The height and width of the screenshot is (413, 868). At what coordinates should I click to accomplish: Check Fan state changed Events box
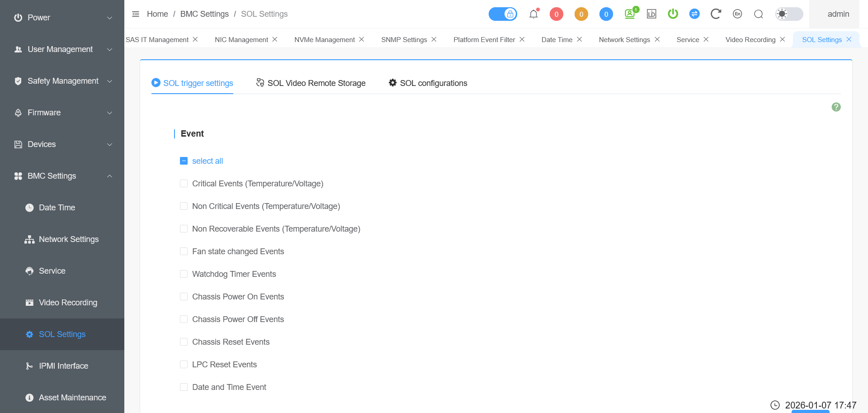(x=184, y=252)
